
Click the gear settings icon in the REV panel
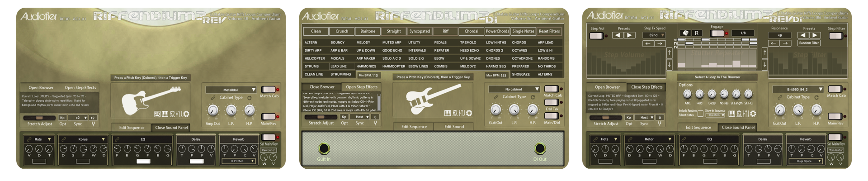tap(186, 114)
